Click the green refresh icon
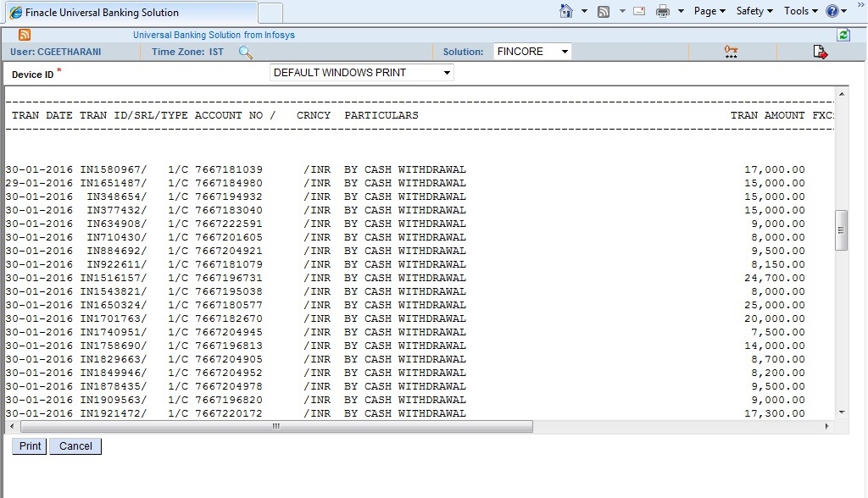This screenshot has width=868, height=498. pos(843,33)
